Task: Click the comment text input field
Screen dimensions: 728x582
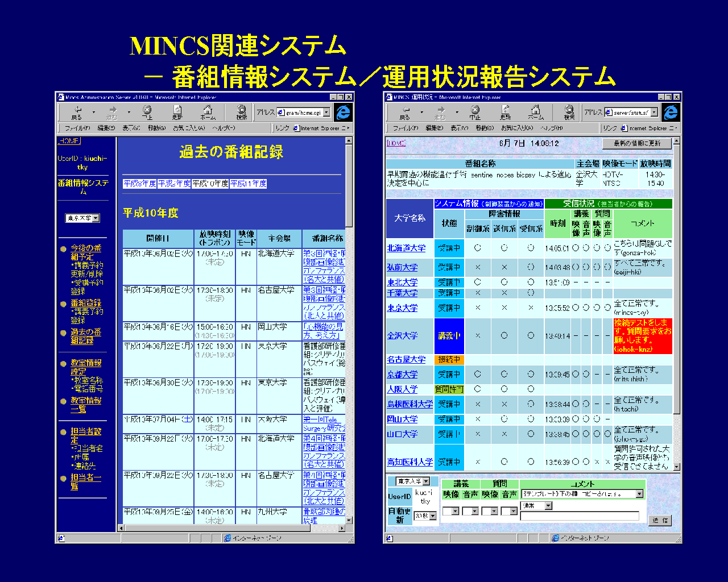Action: pos(580,517)
